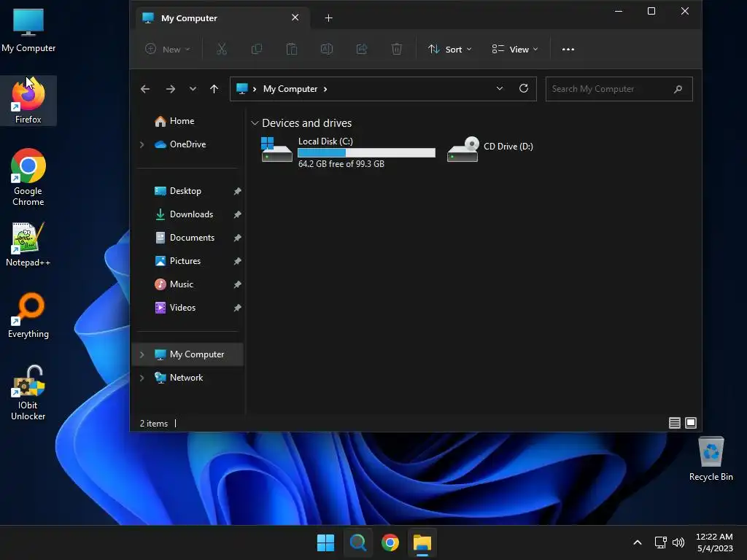Expand chevron after My Computer in address bar
Image resolution: width=747 pixels, height=560 pixels.
click(x=325, y=89)
